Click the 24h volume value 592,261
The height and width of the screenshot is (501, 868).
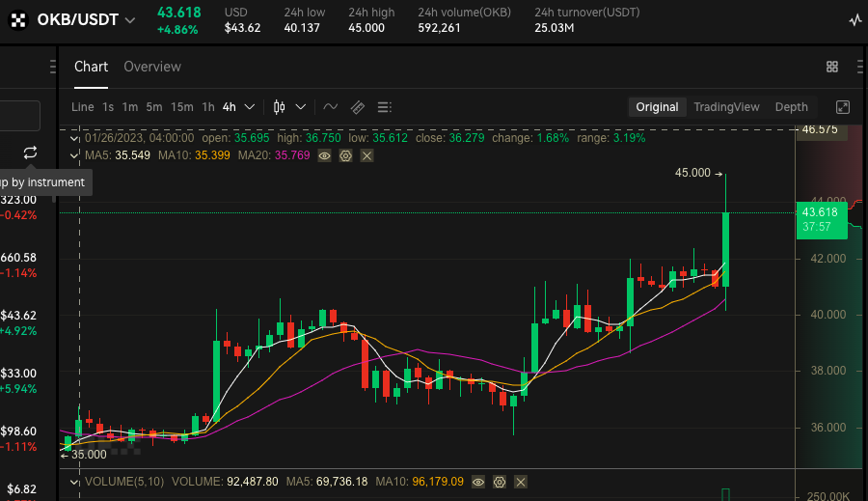[x=439, y=28]
